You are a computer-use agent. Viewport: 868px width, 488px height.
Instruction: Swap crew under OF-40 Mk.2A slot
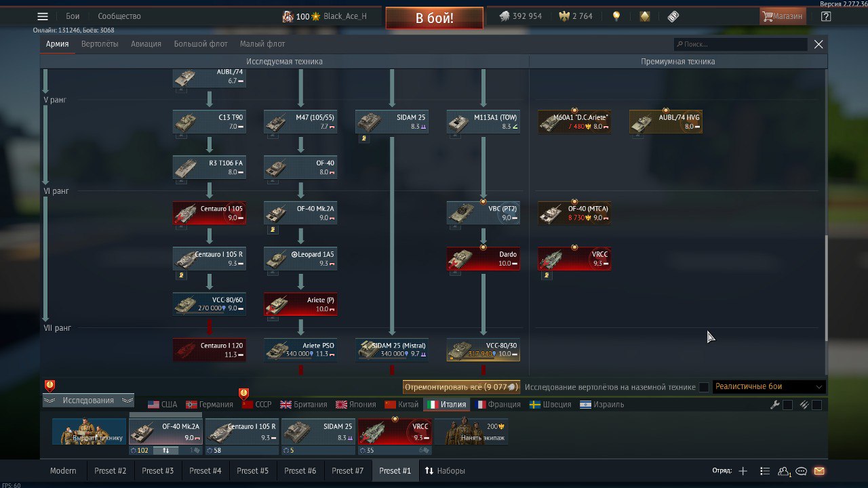(166, 450)
